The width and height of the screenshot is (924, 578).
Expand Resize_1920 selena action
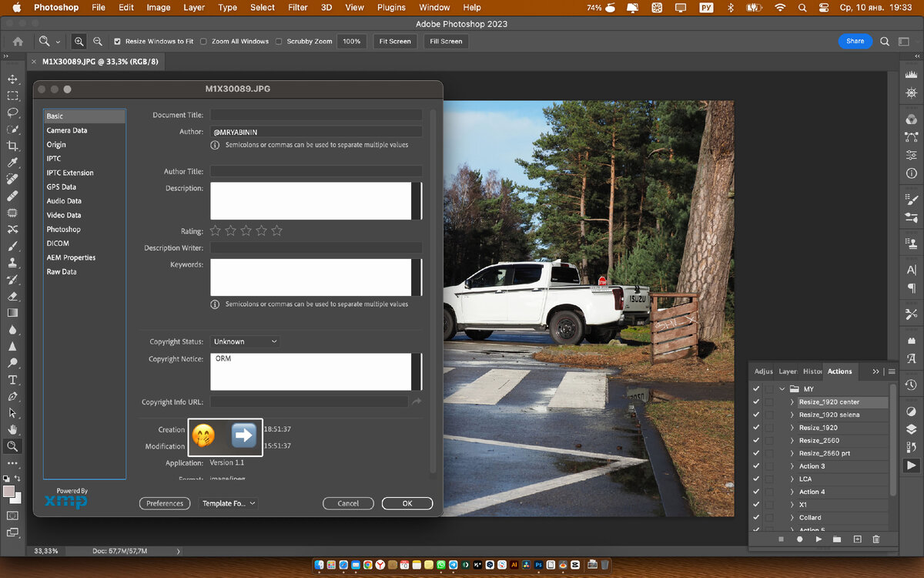point(792,415)
